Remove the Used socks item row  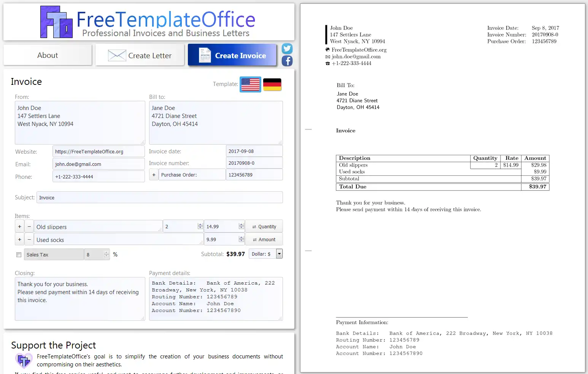click(29, 240)
